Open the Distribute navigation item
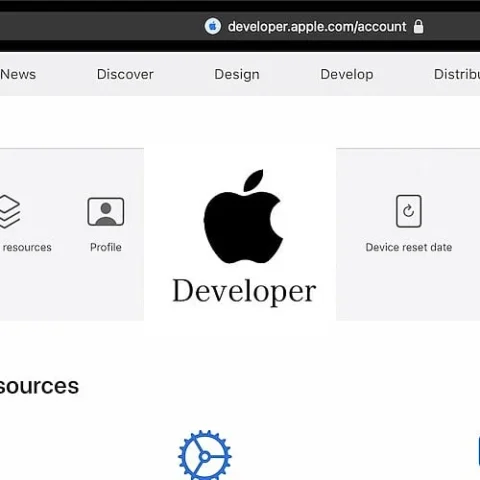 457,74
